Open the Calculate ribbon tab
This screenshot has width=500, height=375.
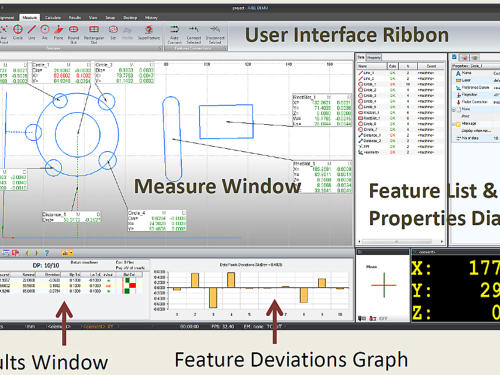click(53, 18)
